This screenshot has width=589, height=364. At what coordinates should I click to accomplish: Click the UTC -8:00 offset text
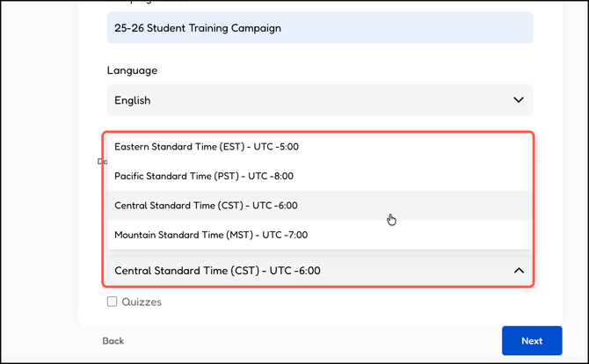[271, 176]
